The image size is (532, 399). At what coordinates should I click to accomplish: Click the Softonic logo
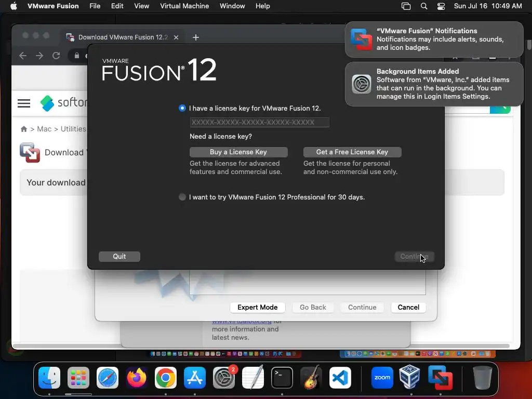pos(63,103)
